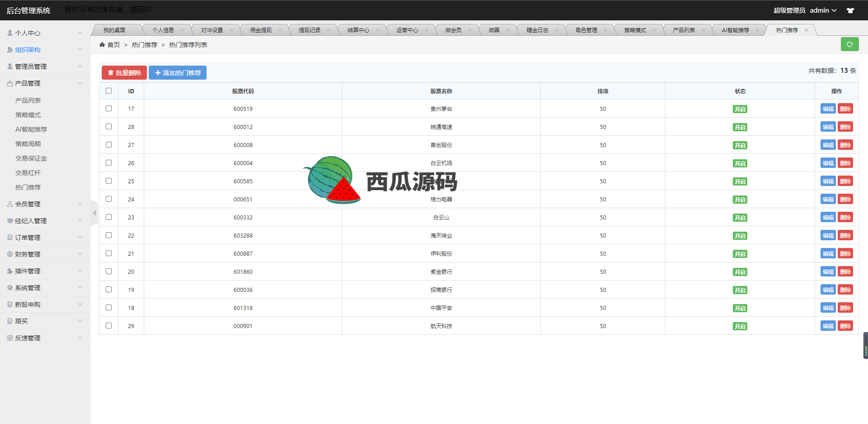Close the 提现记录 tab with its x
This screenshot has height=424, width=868.
329,30
